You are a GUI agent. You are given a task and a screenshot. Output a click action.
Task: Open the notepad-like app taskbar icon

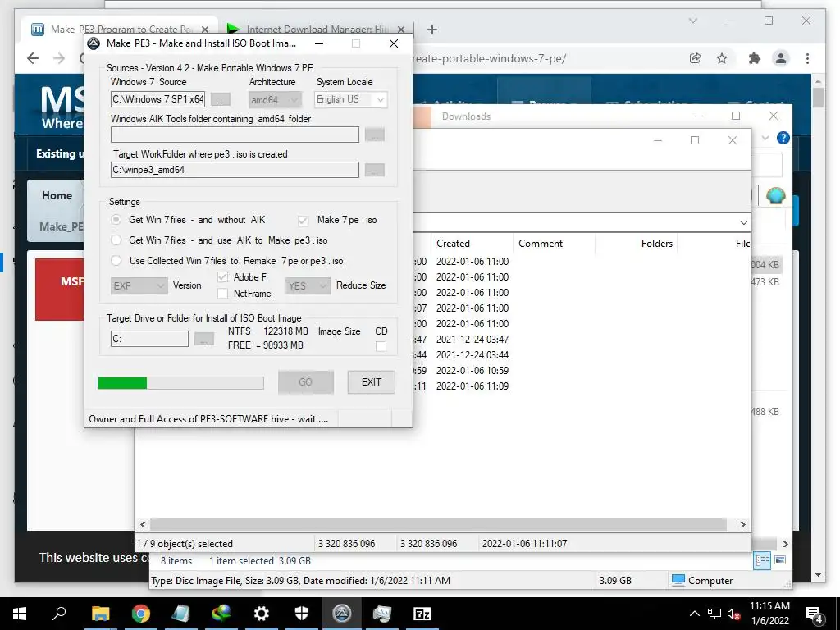[x=181, y=614]
